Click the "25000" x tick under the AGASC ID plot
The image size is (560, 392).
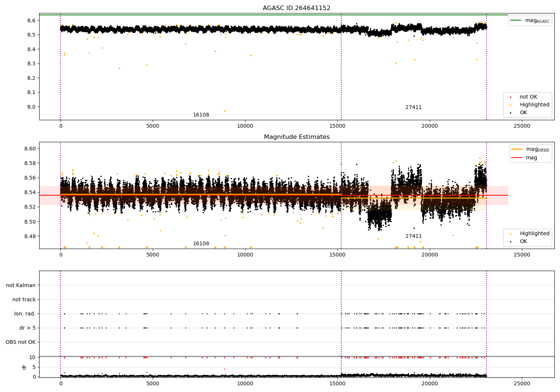point(522,126)
